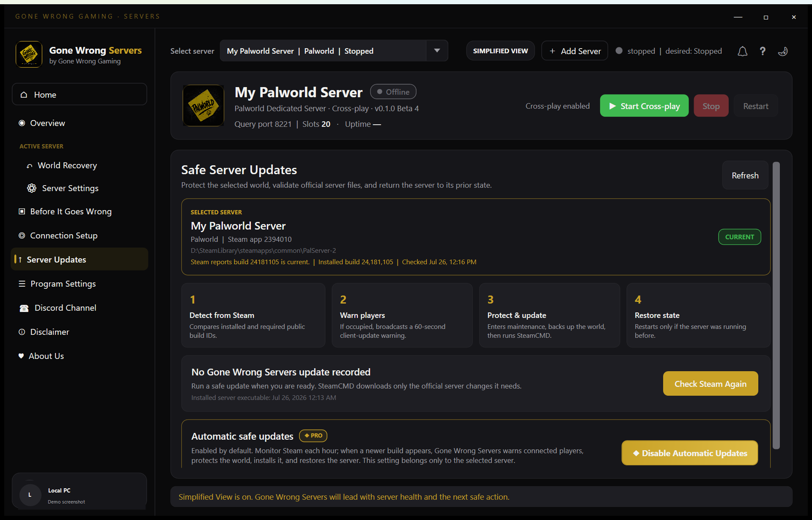The height and width of the screenshot is (520, 812).
Task: Click the Restore state step card
Action: (698, 315)
